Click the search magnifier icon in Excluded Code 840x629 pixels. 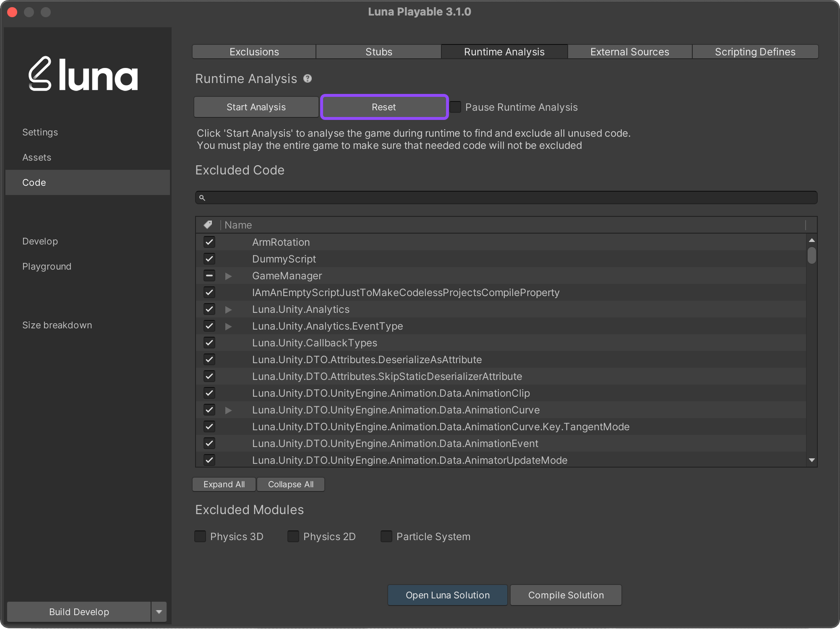click(x=202, y=198)
